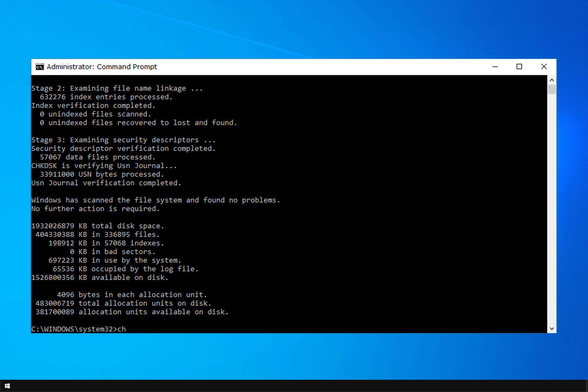Click '404330388 KB in 336895 files.' line
The width and height of the screenshot is (588, 392).
point(98,234)
